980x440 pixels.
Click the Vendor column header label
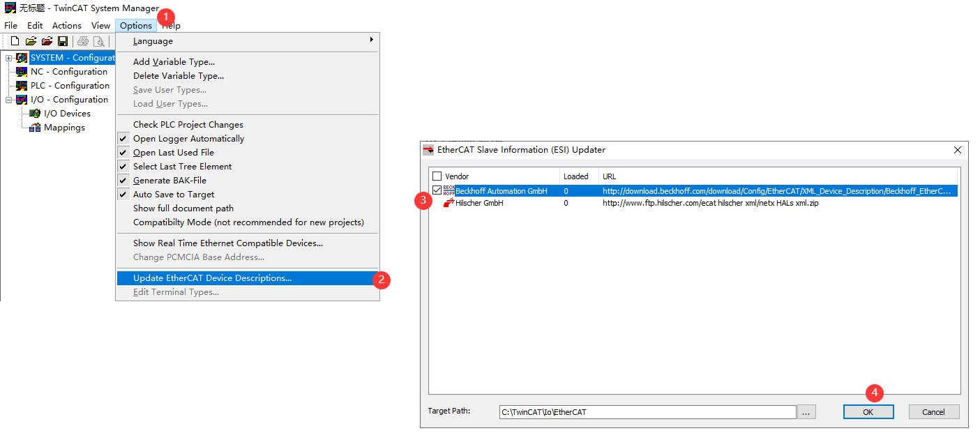click(x=457, y=176)
